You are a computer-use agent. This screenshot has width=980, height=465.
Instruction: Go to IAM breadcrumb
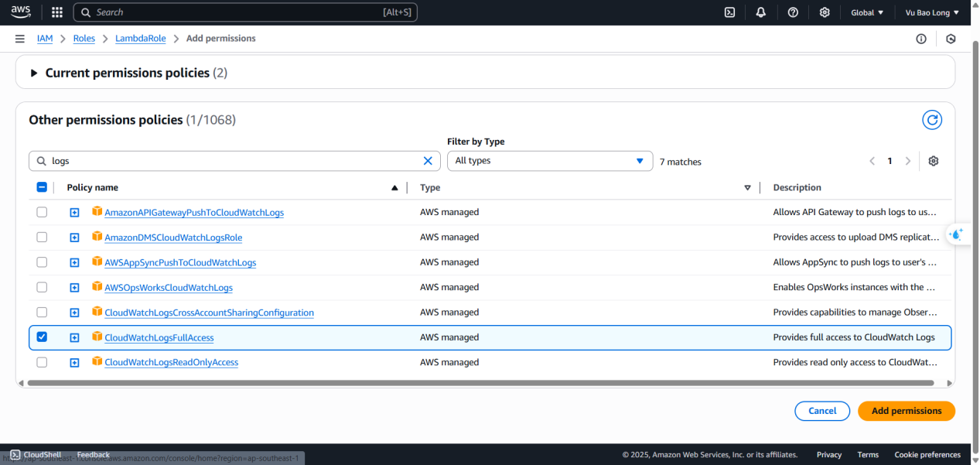click(45, 39)
